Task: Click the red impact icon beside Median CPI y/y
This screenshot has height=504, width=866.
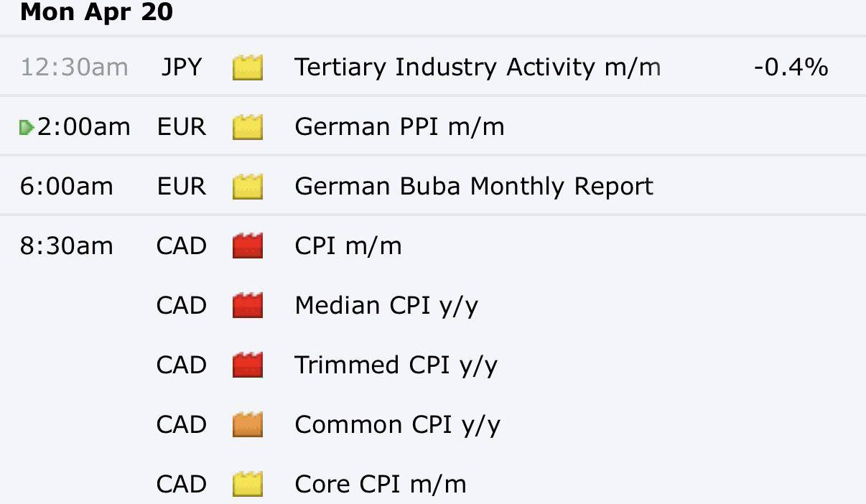Action: point(248,306)
